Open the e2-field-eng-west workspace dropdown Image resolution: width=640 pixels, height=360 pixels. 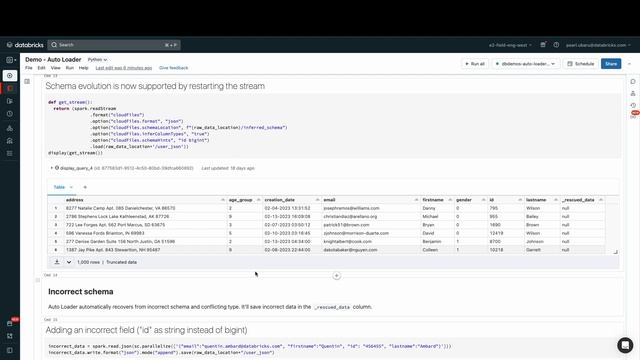coord(510,45)
